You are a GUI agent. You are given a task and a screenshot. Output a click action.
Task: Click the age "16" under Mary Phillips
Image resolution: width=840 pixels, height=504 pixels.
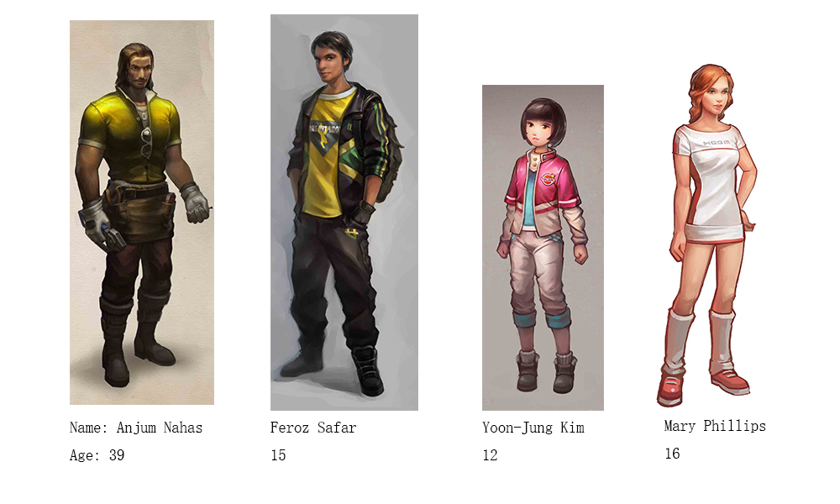tap(672, 454)
